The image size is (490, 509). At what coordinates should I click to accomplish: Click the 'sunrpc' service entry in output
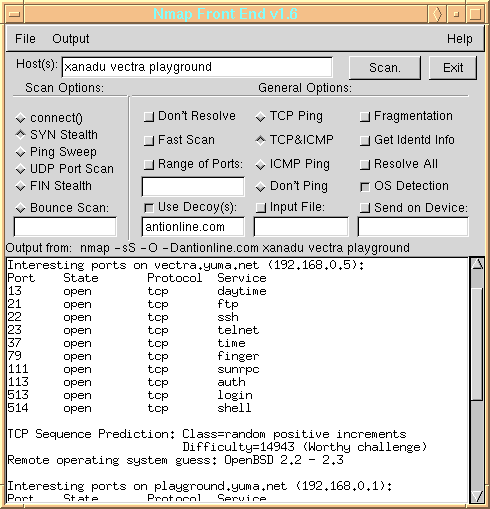(238, 369)
